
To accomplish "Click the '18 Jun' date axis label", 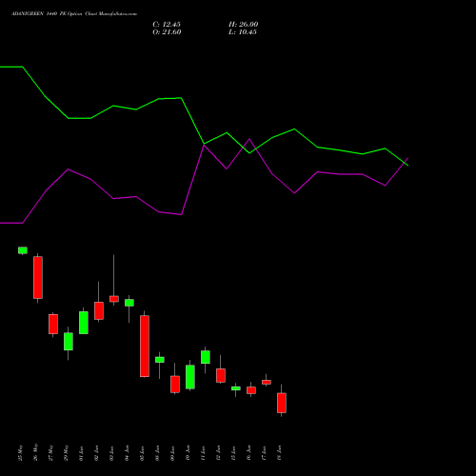I will pyautogui.click(x=280, y=453).
